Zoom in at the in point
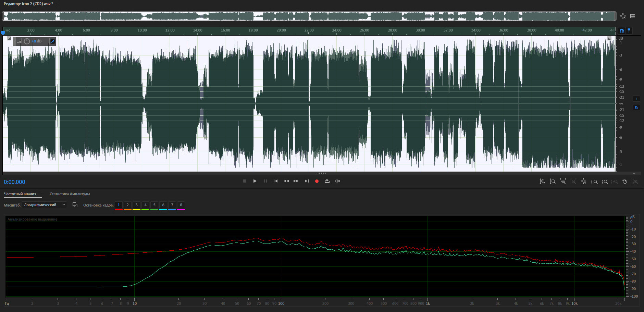Viewport: 644px width, 312px height. coord(595,182)
